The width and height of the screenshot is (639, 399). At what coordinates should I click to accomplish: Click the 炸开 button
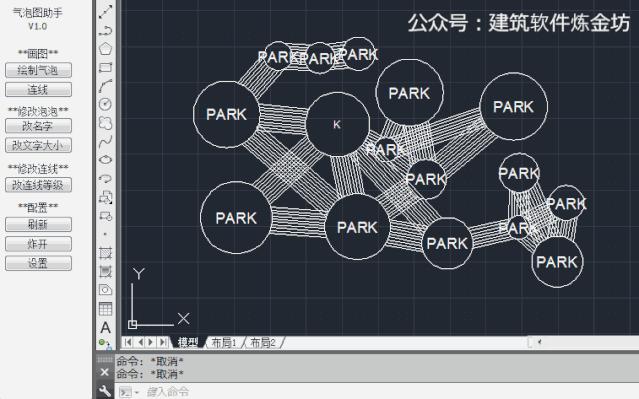pos(38,244)
